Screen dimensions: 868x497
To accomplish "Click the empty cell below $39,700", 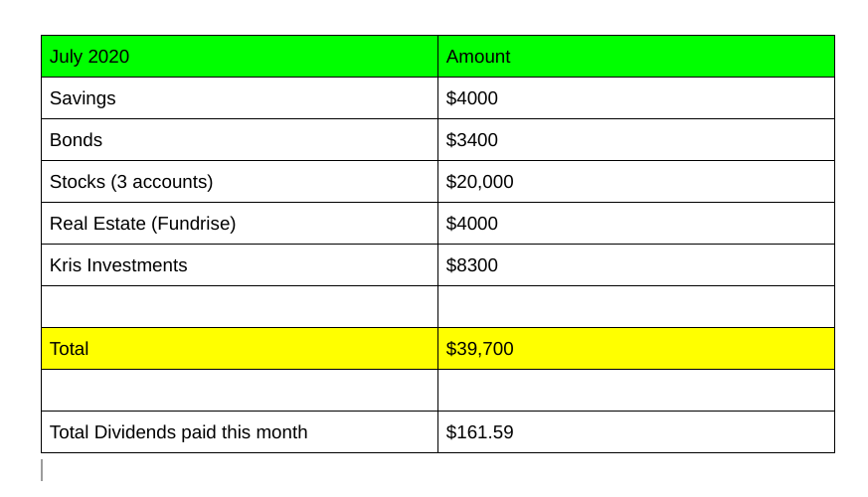I will tap(635, 391).
